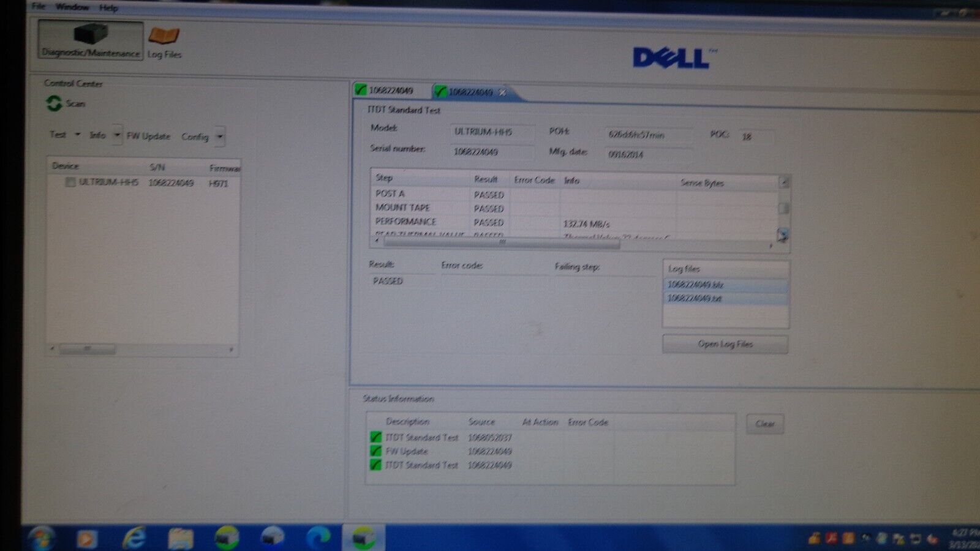Click the FW Update button
This screenshot has height=551, width=980.
148,136
